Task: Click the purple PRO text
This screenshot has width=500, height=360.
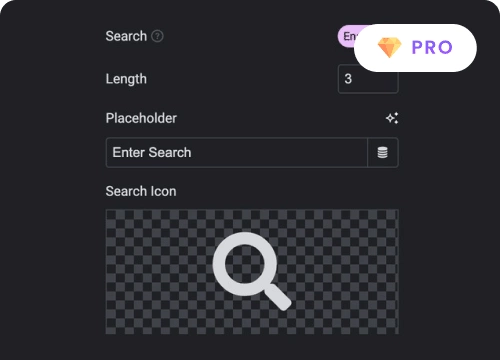Action: pos(432,47)
